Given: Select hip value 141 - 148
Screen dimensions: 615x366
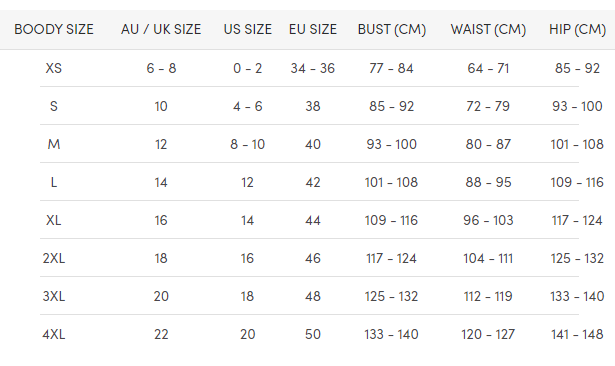Looking at the screenshot, I should 577,335.
